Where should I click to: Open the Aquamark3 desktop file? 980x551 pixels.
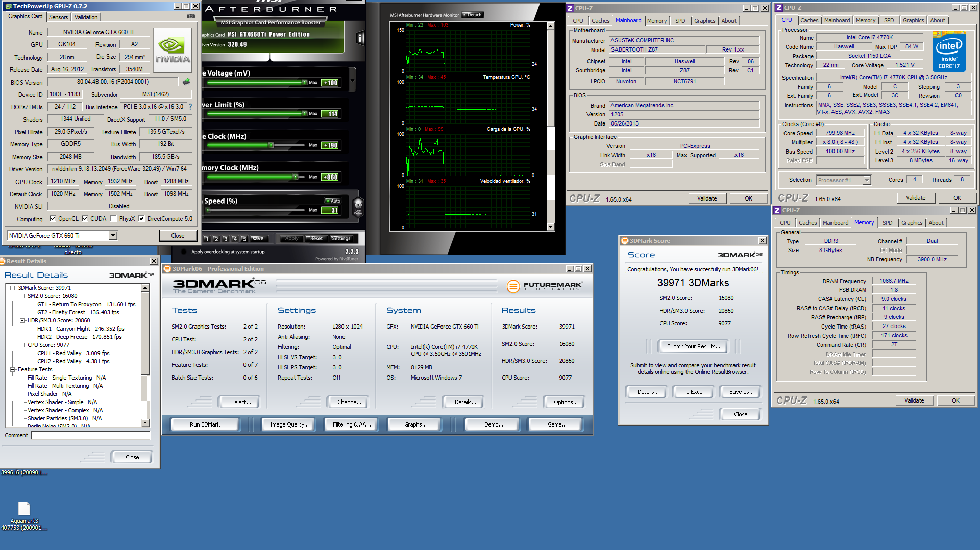(x=24, y=516)
